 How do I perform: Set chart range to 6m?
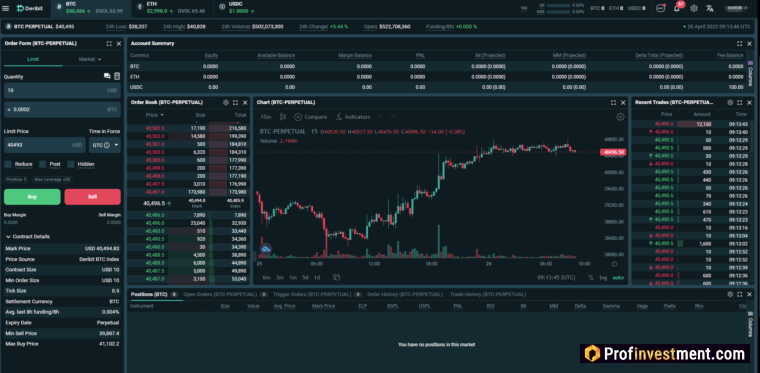266,278
